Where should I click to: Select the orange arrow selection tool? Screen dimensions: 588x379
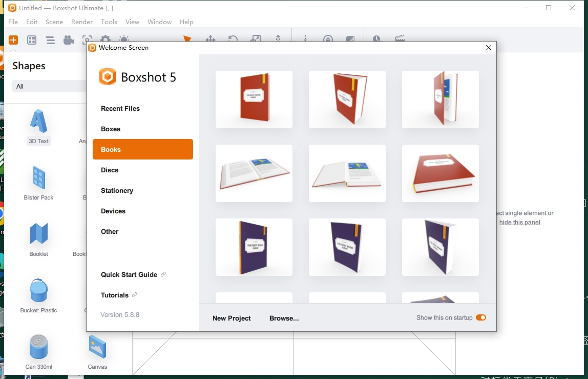pyautogui.click(x=187, y=39)
